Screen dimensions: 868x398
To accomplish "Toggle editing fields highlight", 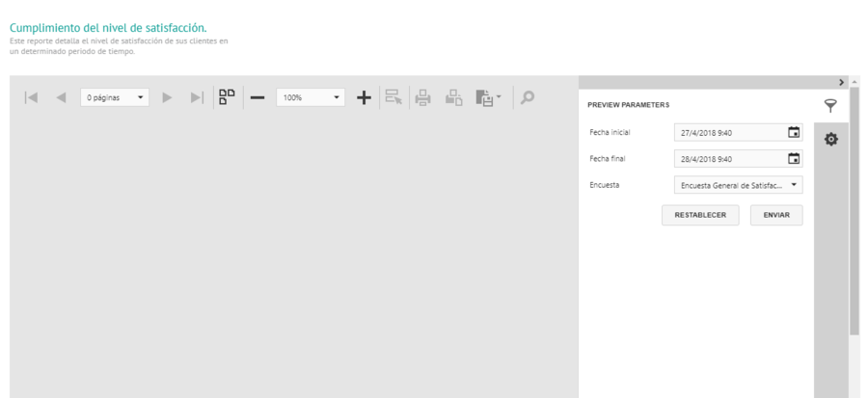I will tap(393, 97).
